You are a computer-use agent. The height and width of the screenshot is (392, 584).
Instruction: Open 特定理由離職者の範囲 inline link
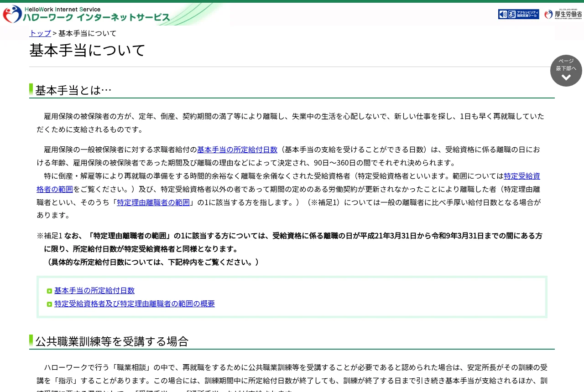[x=153, y=202]
